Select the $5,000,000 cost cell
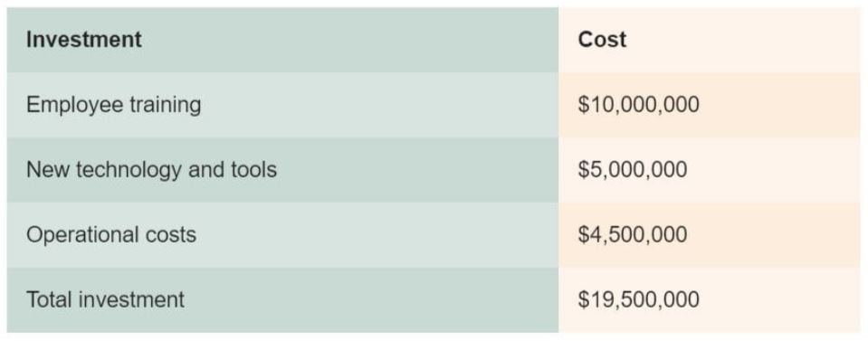The height and width of the screenshot is (341, 868). coord(709,170)
